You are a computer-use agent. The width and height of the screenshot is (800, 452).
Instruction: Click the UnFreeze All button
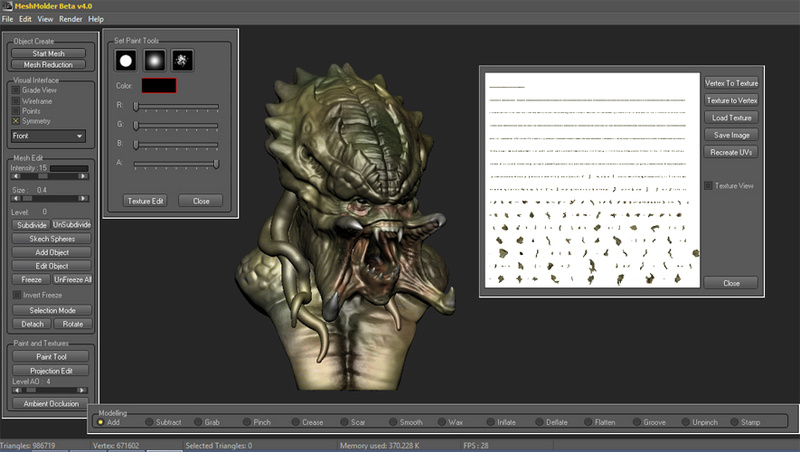click(x=72, y=280)
